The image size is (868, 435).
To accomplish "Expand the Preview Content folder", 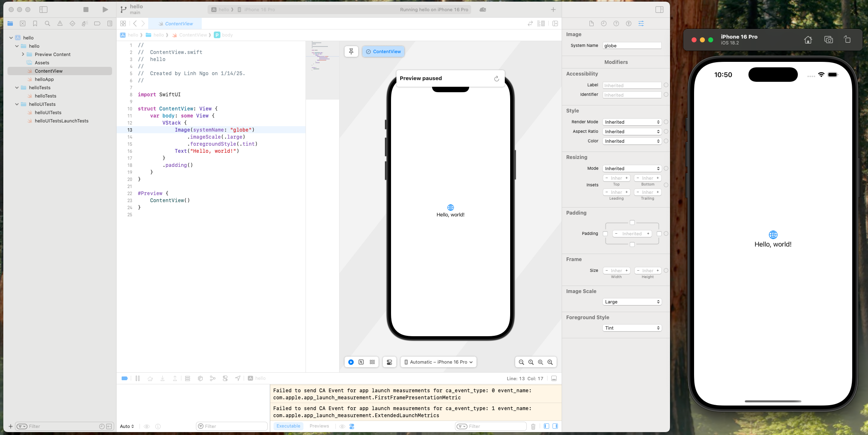I will [x=23, y=54].
